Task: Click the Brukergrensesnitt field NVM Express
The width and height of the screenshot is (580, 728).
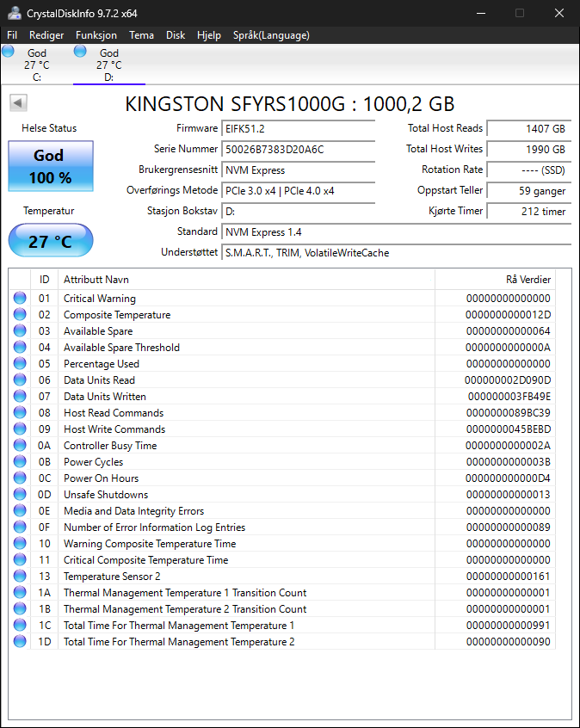Action: pyautogui.click(x=298, y=170)
